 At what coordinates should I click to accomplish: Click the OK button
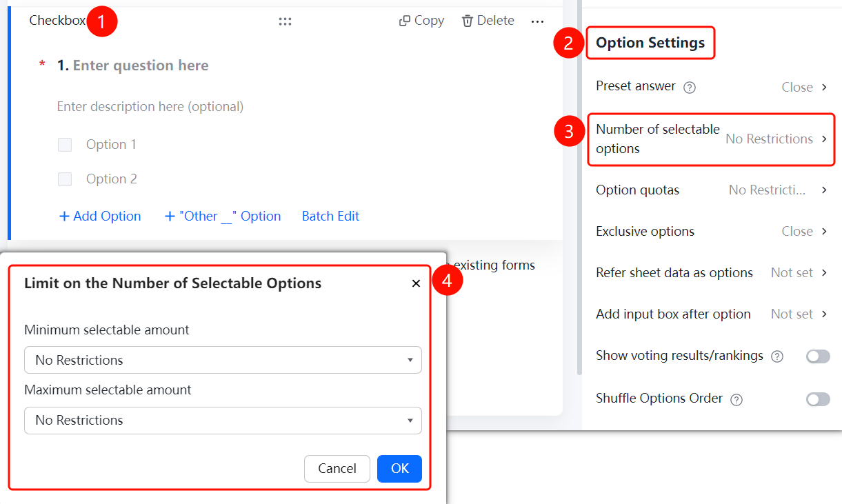[400, 469]
